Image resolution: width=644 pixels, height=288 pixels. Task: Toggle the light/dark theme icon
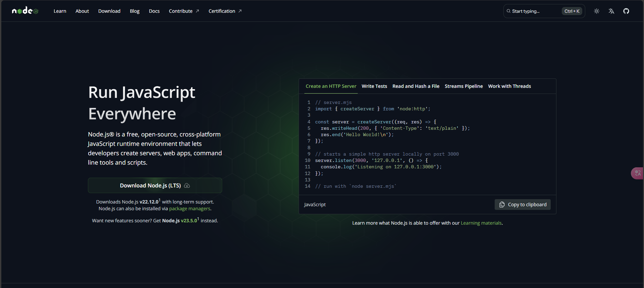(596, 11)
